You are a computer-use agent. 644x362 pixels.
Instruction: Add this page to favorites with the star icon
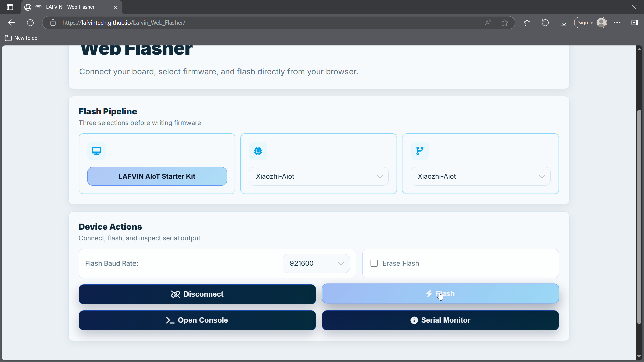coord(505,23)
